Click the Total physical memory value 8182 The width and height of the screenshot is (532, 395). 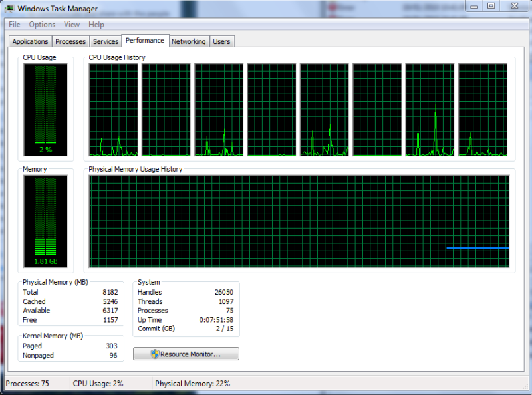(x=110, y=292)
